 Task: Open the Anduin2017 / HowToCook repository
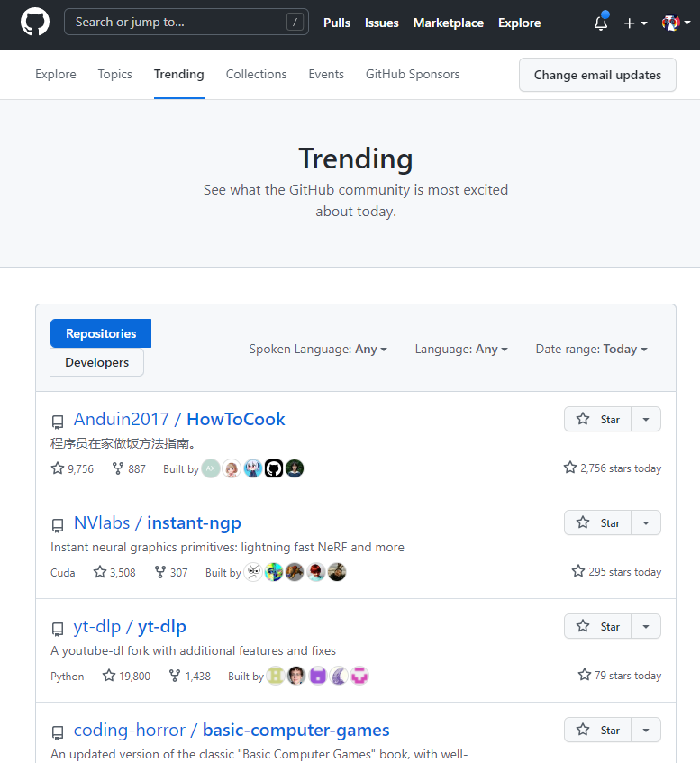point(179,419)
